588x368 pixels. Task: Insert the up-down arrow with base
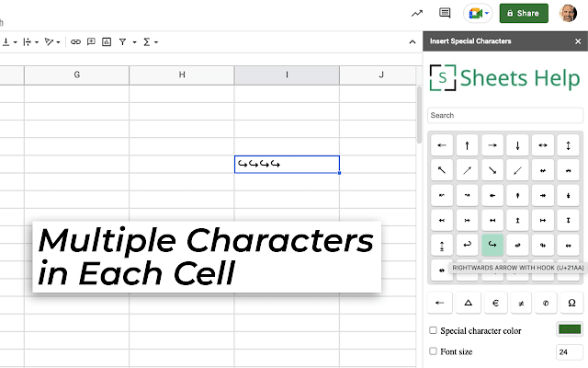point(442,245)
